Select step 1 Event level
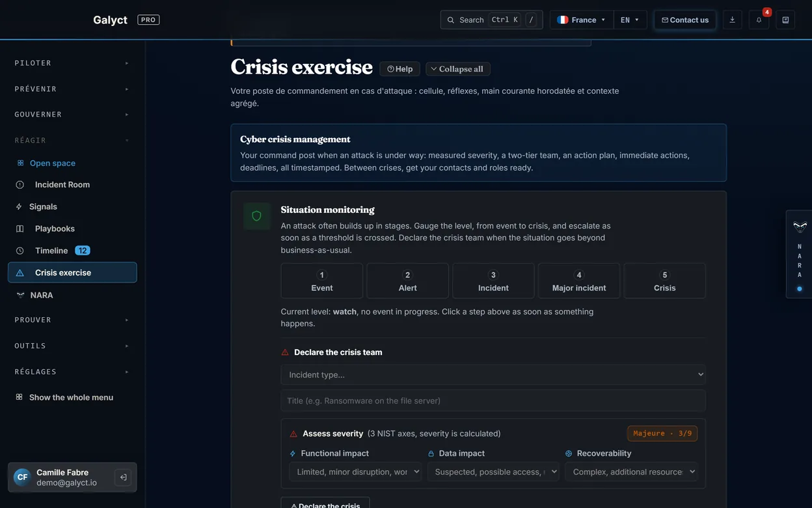 (322, 281)
